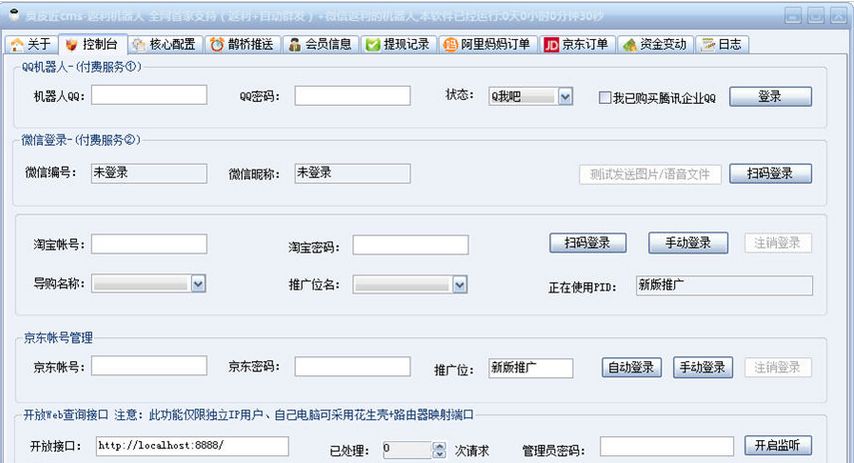Switch to the 核心配置 tab
Image resolution: width=854 pixels, height=463 pixels.
(x=165, y=44)
